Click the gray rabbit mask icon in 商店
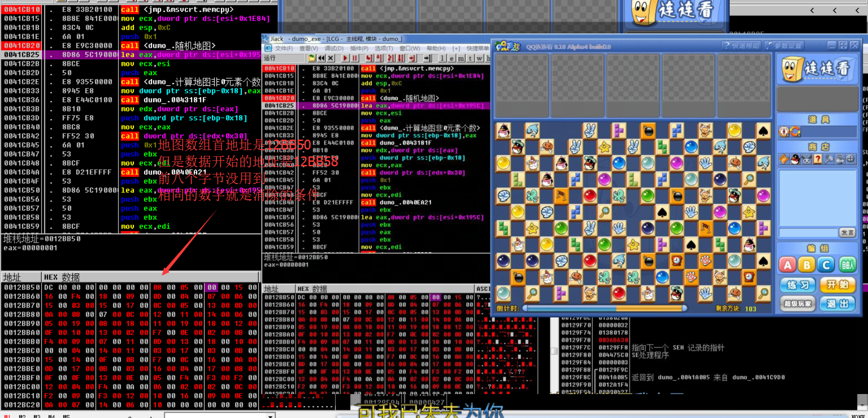Screen dimensions: 868x418 coord(807,159)
